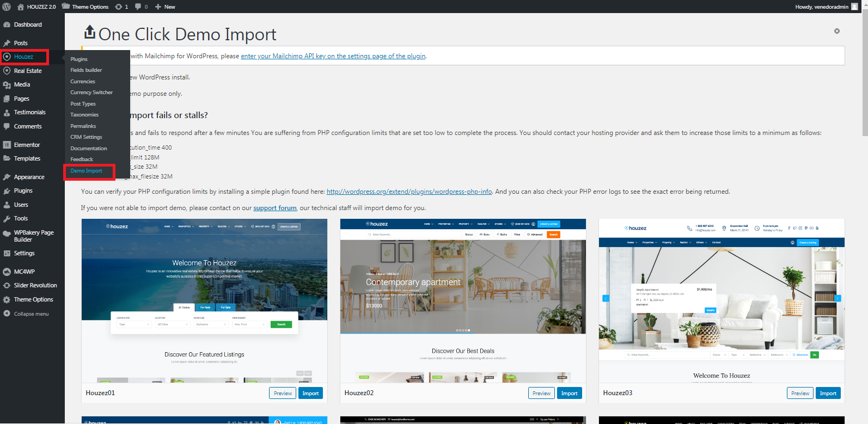Click the sidebar Theme Options gear icon
Image resolution: width=868 pixels, height=424 pixels.
(7, 299)
